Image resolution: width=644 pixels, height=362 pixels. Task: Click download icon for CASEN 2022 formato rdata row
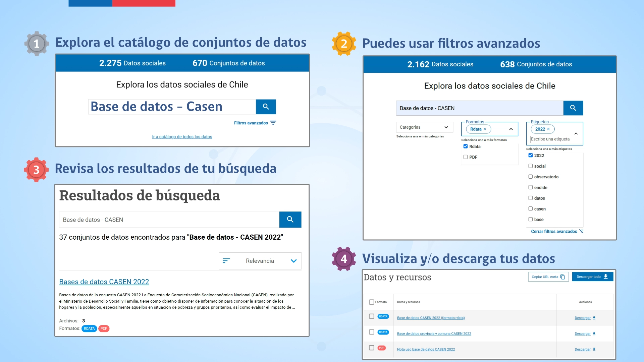click(x=594, y=318)
